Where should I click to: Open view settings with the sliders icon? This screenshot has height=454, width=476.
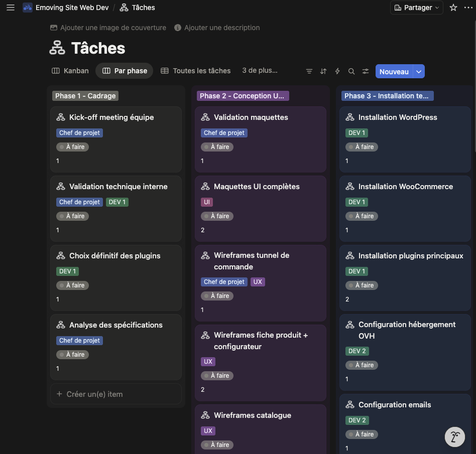[x=365, y=71]
